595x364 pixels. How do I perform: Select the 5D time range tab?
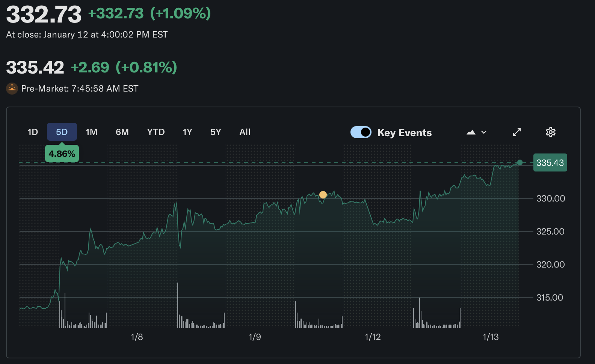62,132
